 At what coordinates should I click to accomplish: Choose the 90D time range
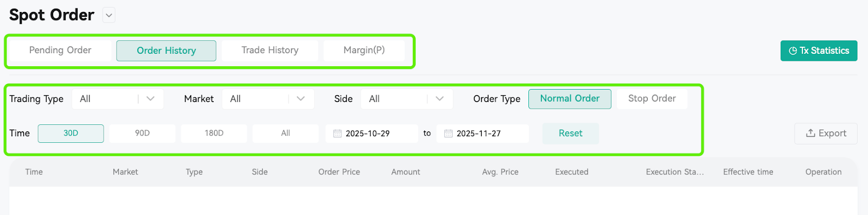coord(142,134)
